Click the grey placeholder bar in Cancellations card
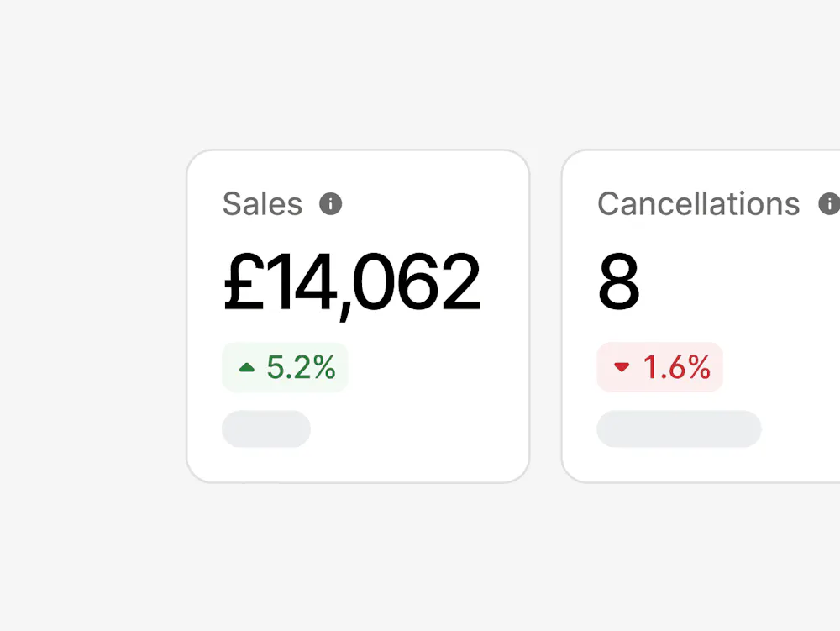This screenshot has height=631, width=840. pyautogui.click(x=679, y=429)
